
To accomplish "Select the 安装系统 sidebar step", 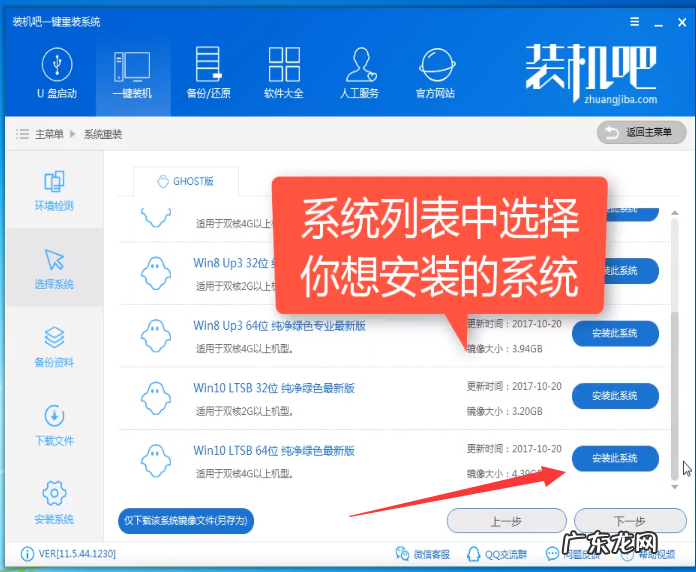I will pyautogui.click(x=54, y=503).
